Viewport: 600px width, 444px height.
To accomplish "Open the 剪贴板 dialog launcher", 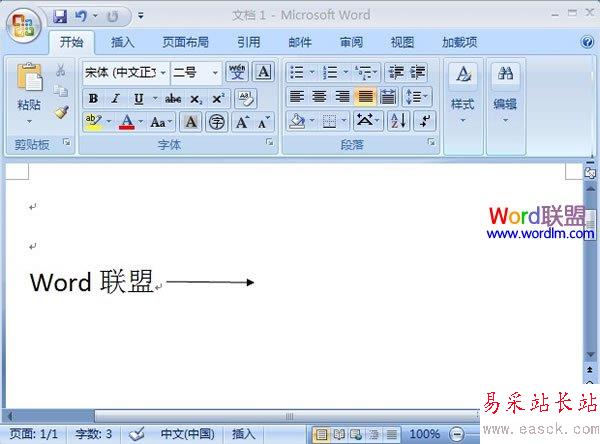I will click(67, 142).
